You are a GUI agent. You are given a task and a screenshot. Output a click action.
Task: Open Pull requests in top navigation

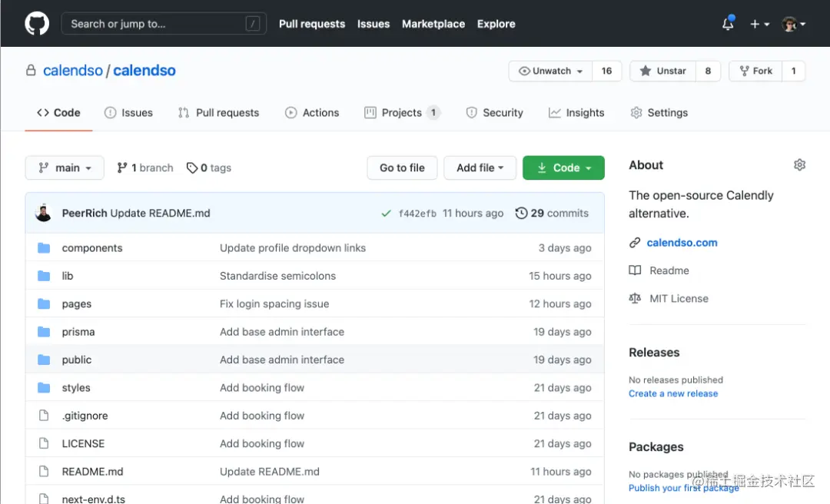pos(312,24)
